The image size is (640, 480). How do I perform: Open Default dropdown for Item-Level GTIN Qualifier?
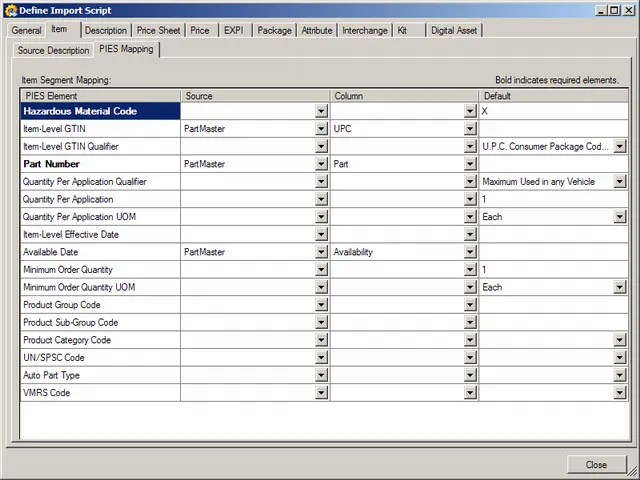(x=620, y=147)
